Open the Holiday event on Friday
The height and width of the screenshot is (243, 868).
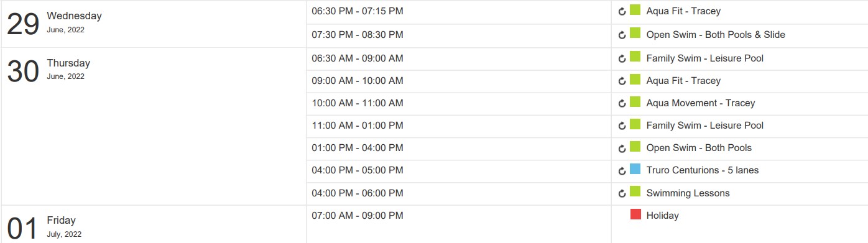(663, 216)
